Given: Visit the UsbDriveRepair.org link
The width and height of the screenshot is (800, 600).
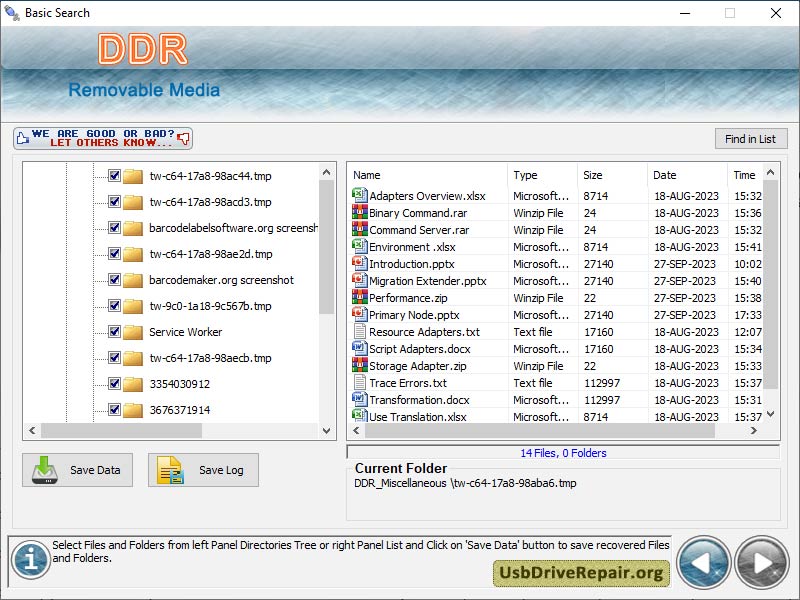Looking at the screenshot, I should coord(581,573).
